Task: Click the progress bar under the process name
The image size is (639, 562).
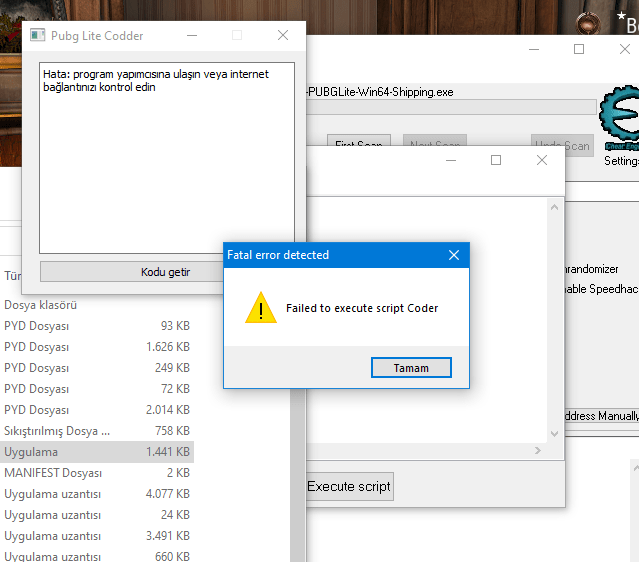Action: coord(451,107)
